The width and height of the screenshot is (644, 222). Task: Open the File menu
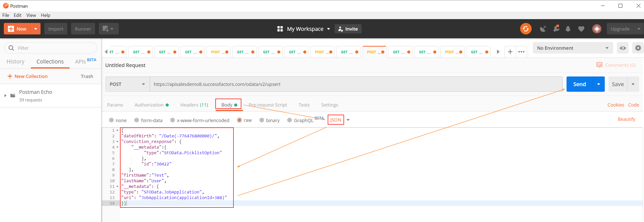coord(6,15)
